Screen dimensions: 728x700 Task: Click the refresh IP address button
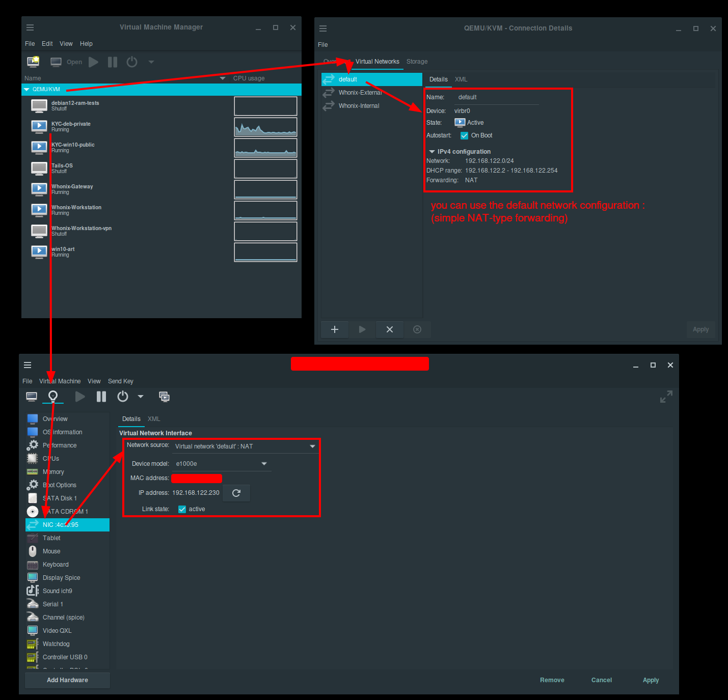(236, 493)
